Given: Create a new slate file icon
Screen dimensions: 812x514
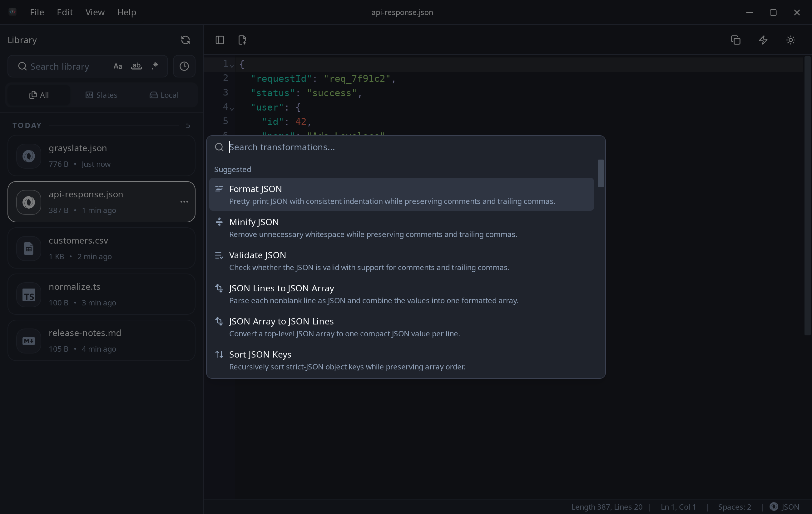Looking at the screenshot, I should 242,40.
